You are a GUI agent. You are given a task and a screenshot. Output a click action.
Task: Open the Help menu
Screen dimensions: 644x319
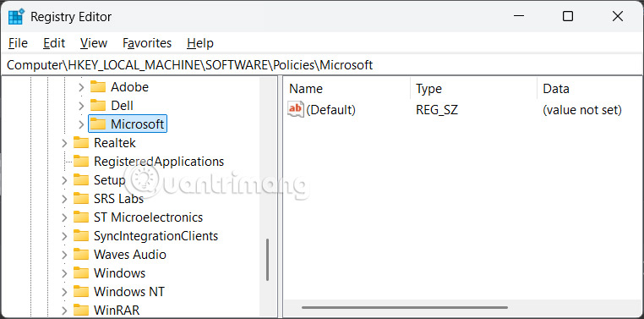pos(200,43)
